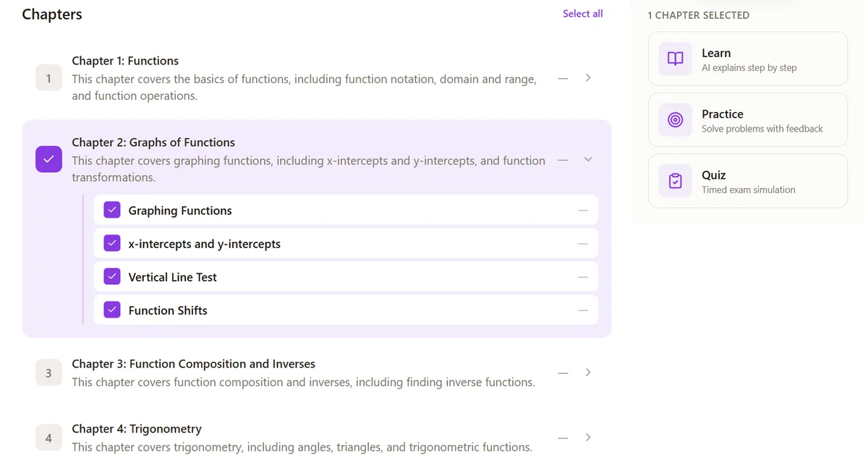Select Chapter 1 using its number box
The height and width of the screenshot is (476, 868).
tap(48, 78)
